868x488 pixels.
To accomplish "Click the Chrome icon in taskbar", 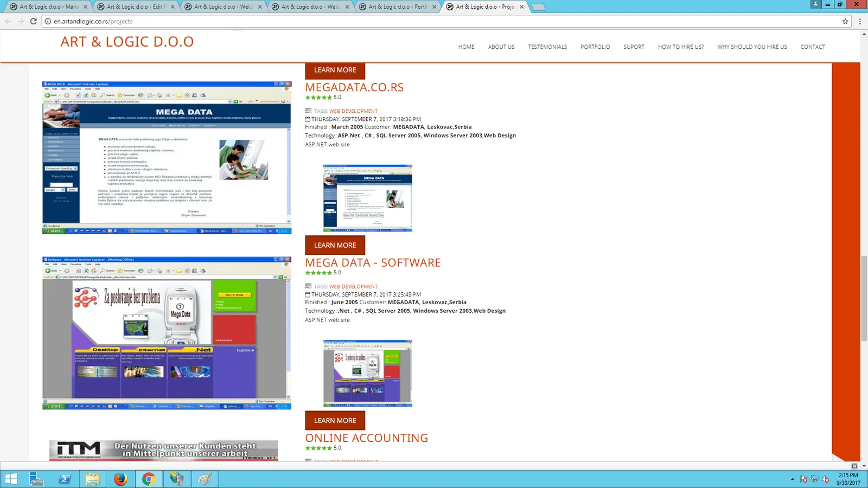I will pyautogui.click(x=149, y=479).
